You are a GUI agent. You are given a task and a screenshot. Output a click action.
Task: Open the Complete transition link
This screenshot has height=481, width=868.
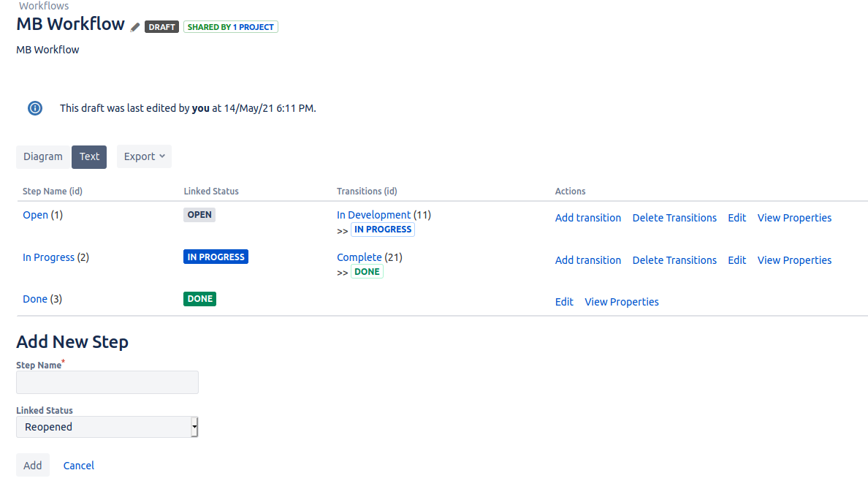(359, 257)
